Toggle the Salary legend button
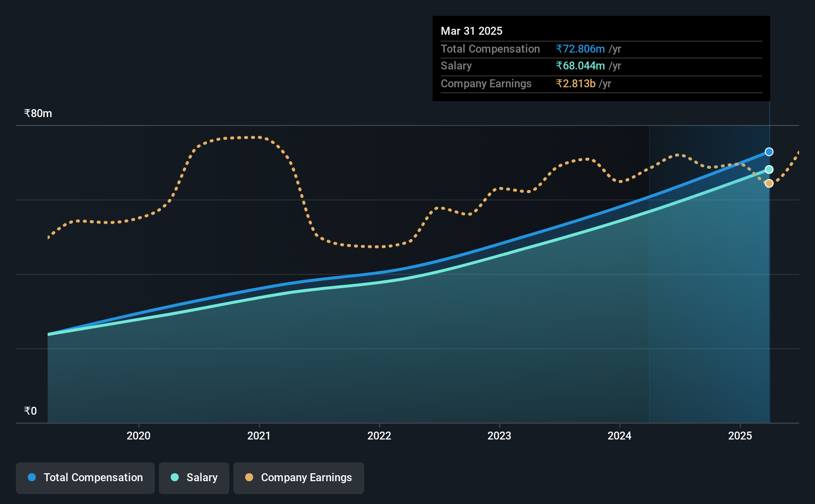Viewport: 815px width, 504px height. (194, 478)
